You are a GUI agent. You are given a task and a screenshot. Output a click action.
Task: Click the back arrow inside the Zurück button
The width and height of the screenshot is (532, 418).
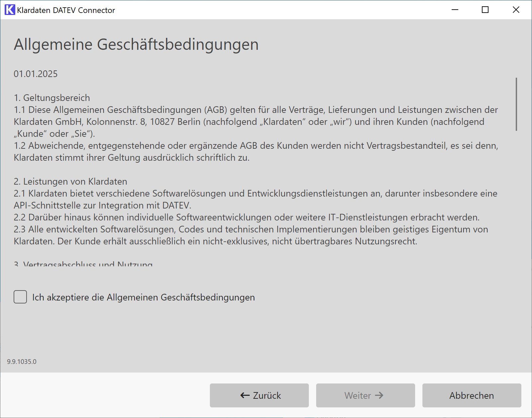245,395
